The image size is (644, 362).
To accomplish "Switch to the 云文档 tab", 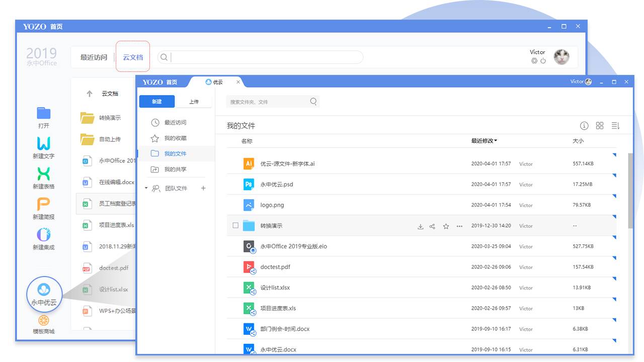I will (133, 57).
